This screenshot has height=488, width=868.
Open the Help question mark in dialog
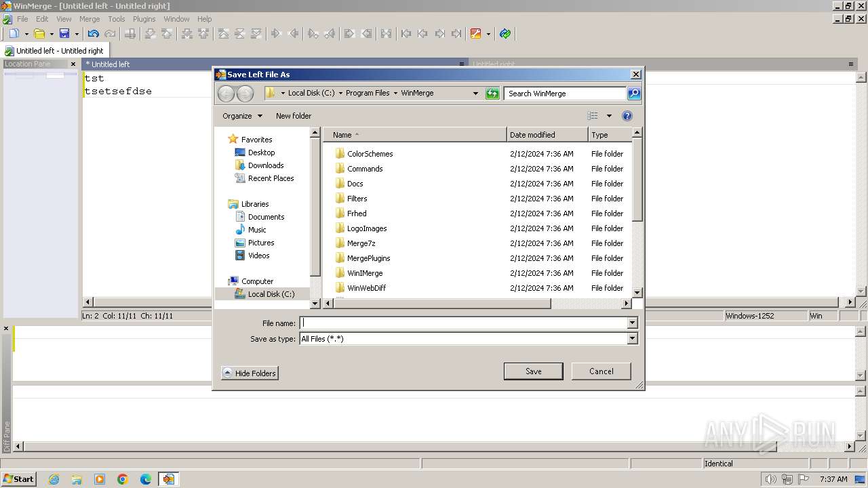627,116
